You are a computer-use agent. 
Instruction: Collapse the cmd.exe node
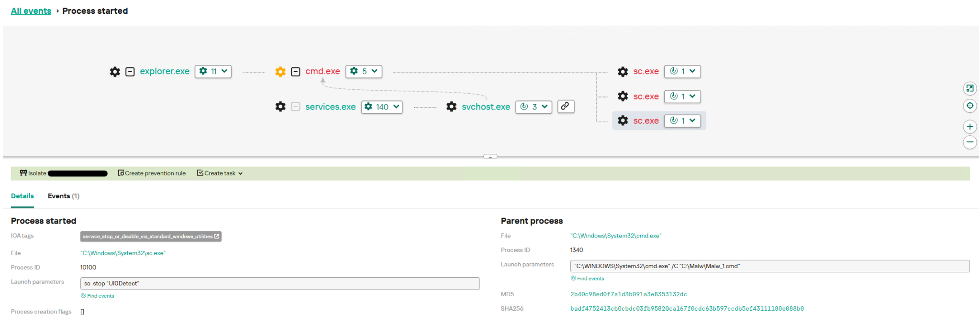(296, 72)
